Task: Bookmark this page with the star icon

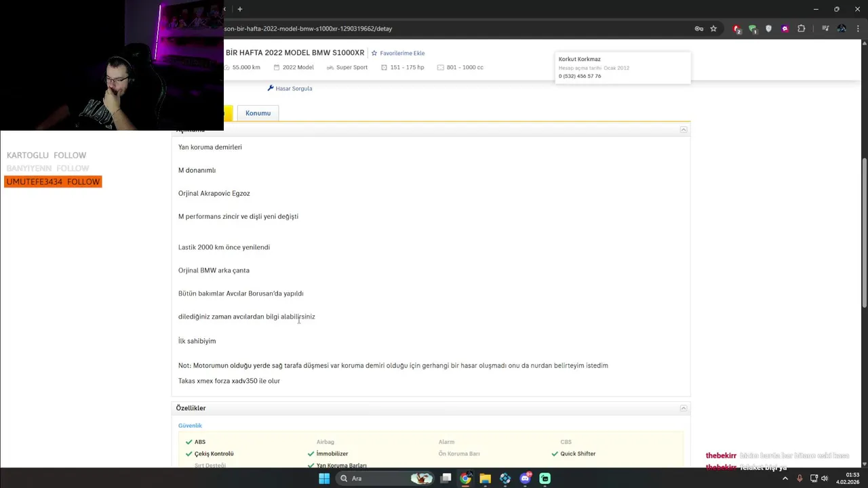Action: tap(713, 28)
